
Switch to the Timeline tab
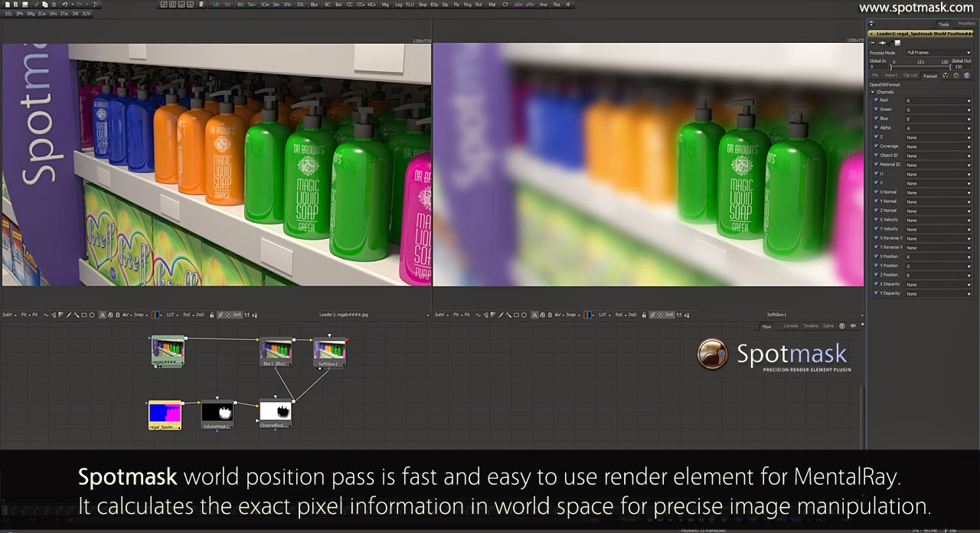(811, 326)
